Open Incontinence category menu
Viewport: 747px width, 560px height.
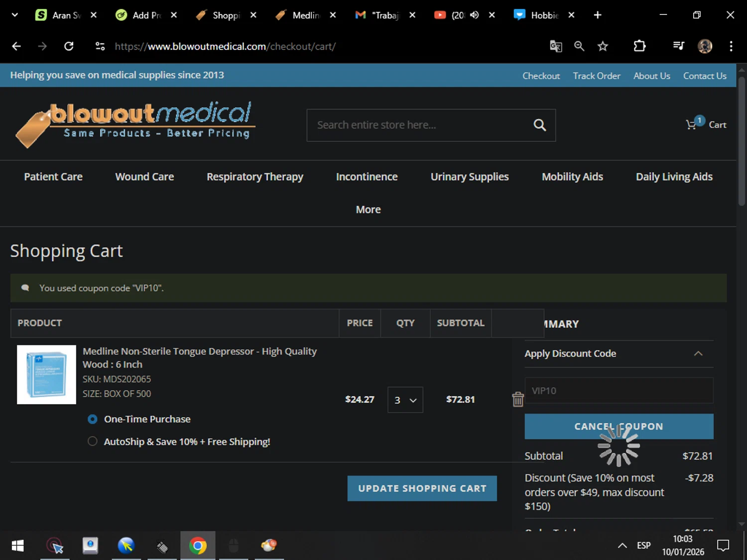click(367, 177)
